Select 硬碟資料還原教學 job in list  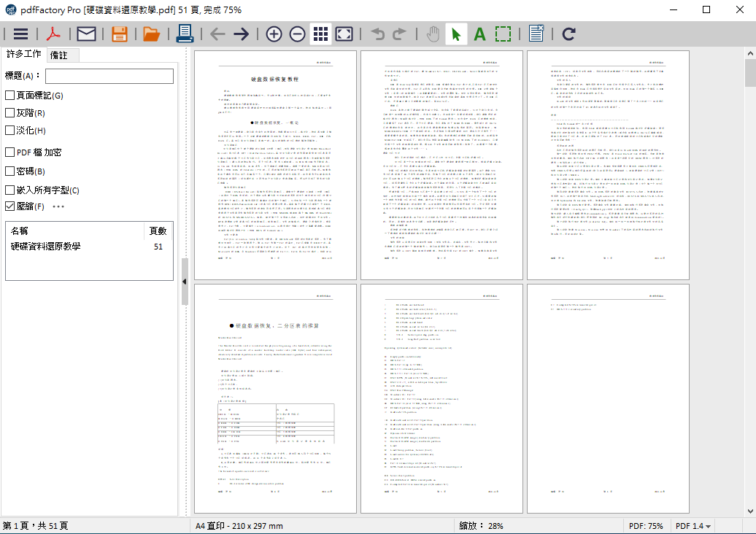(x=46, y=247)
